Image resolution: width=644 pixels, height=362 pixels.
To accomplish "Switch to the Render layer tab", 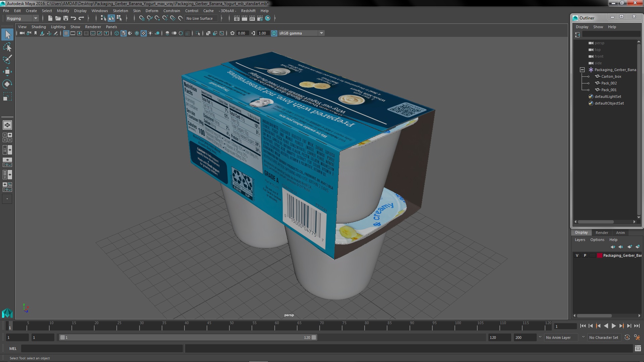I will pyautogui.click(x=602, y=233).
